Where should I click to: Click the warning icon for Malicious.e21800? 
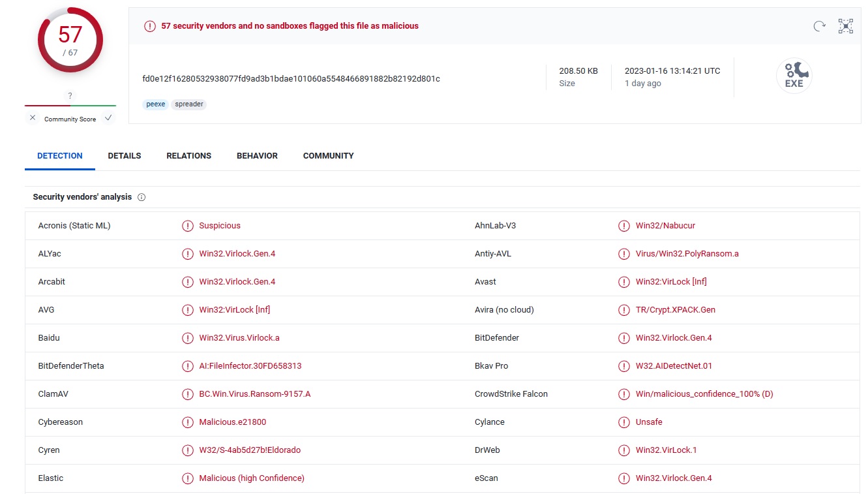[188, 422]
